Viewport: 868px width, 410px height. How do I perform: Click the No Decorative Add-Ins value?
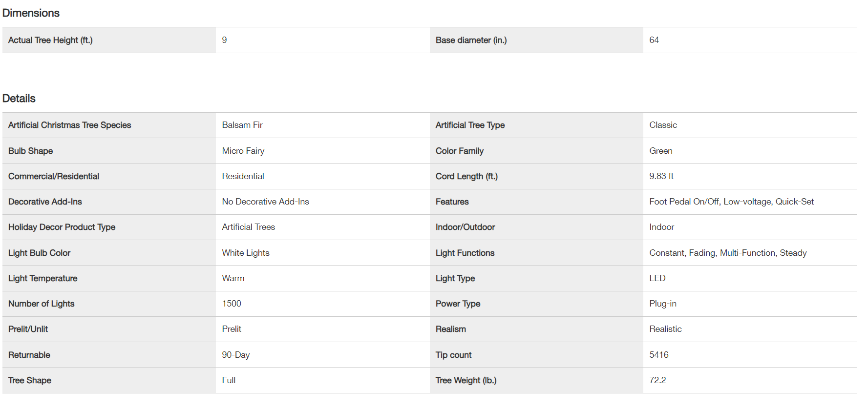265,202
